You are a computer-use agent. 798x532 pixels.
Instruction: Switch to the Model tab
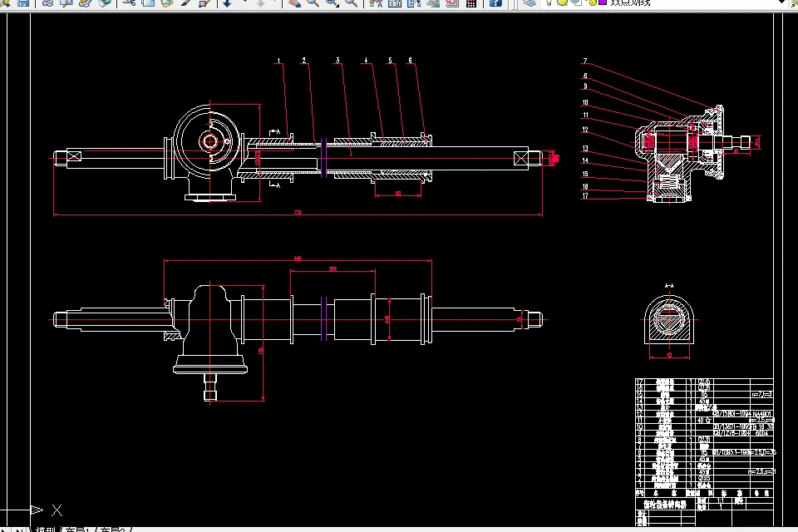(45, 530)
